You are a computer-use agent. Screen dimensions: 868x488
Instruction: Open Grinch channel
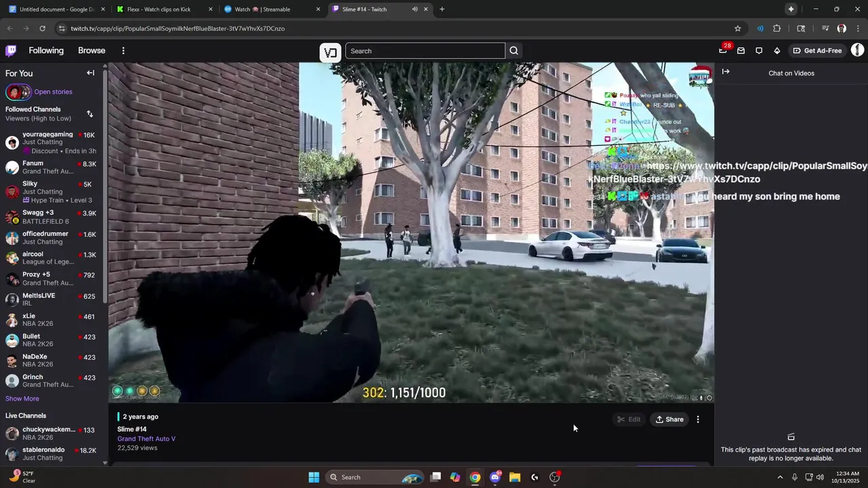52,381
